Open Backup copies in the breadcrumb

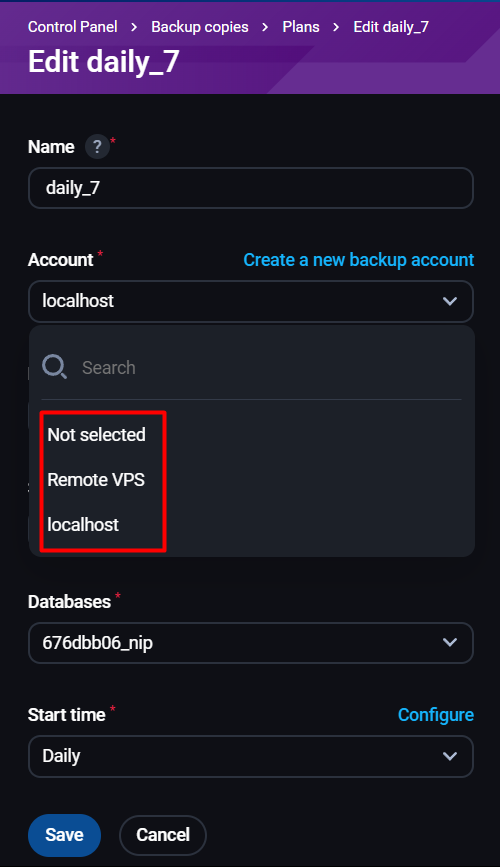200,27
